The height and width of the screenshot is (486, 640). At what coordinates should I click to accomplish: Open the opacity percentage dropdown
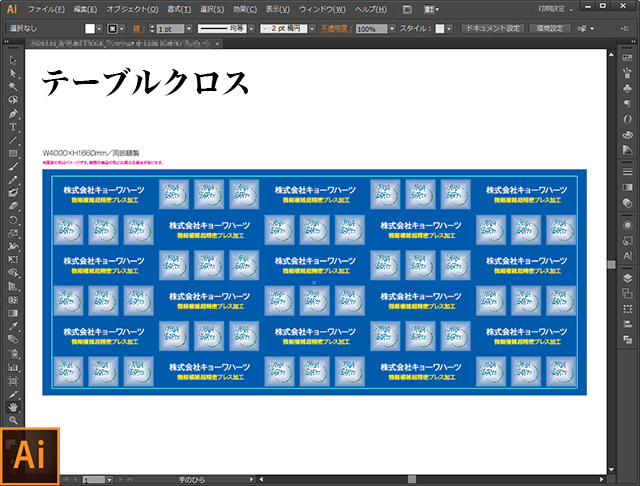[392, 29]
